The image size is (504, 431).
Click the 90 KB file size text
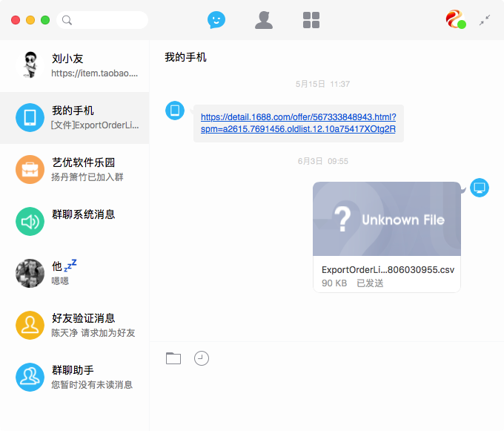[x=334, y=283]
